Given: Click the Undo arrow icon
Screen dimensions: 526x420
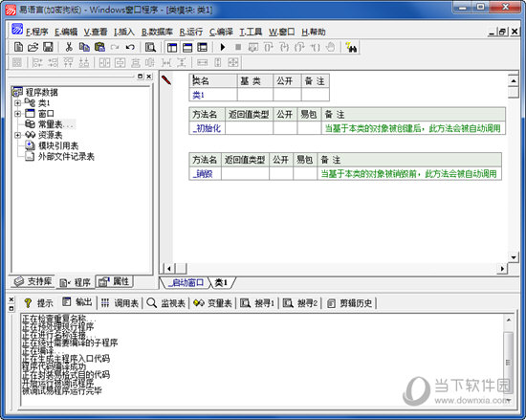Looking at the screenshot, I should 130,47.
